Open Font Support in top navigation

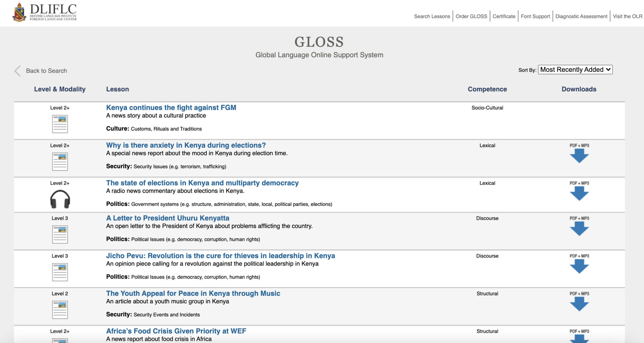point(535,16)
